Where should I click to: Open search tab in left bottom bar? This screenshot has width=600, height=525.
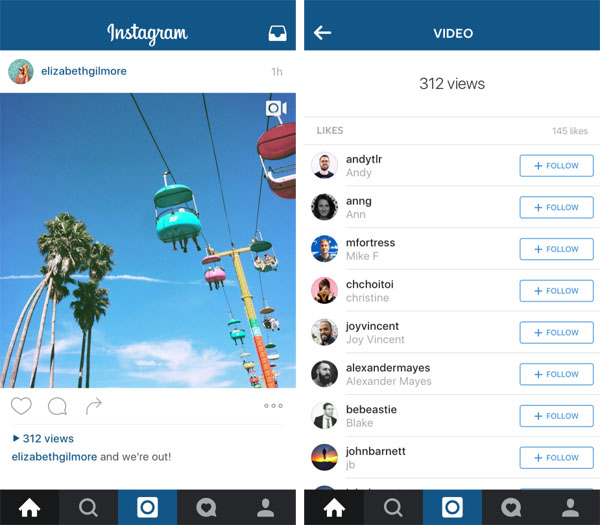point(88,508)
